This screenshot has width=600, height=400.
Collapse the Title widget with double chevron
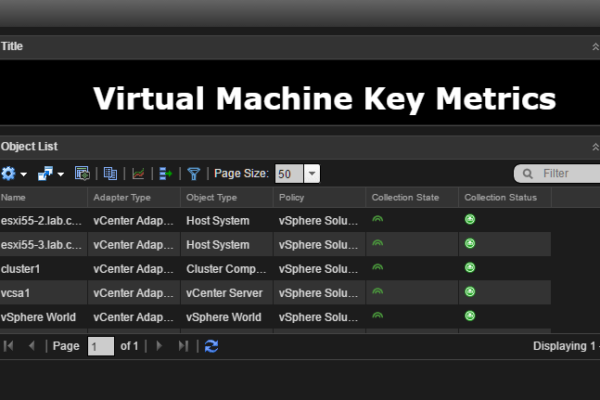[x=595, y=47]
